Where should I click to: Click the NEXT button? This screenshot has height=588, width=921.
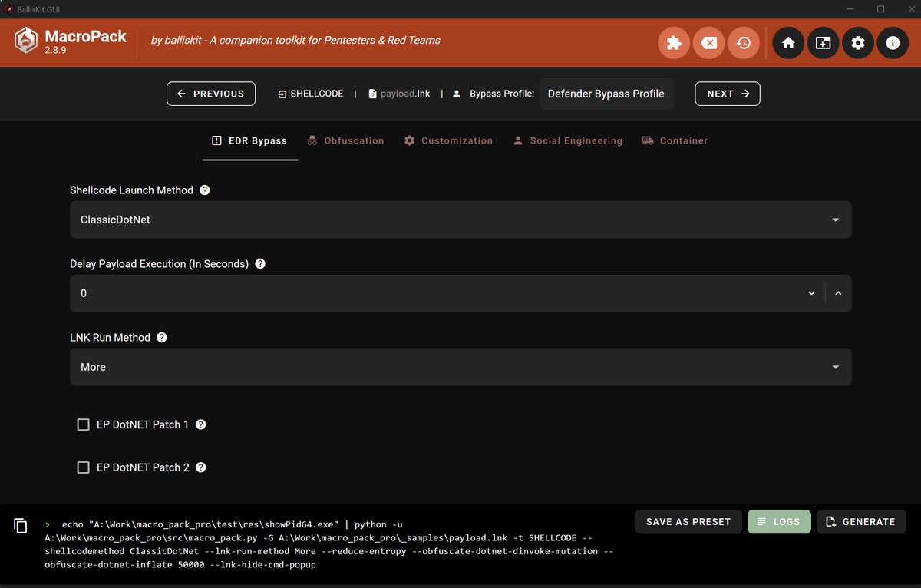(x=728, y=94)
